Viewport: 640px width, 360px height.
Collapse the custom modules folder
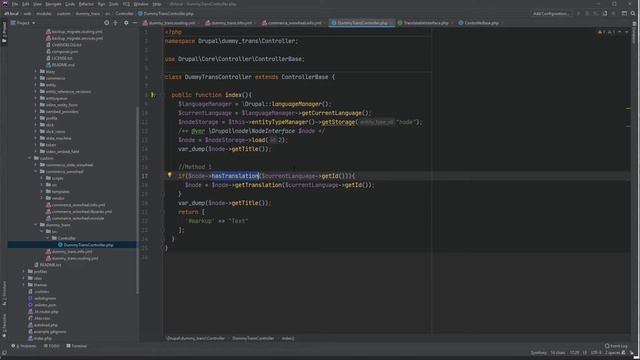30,158
